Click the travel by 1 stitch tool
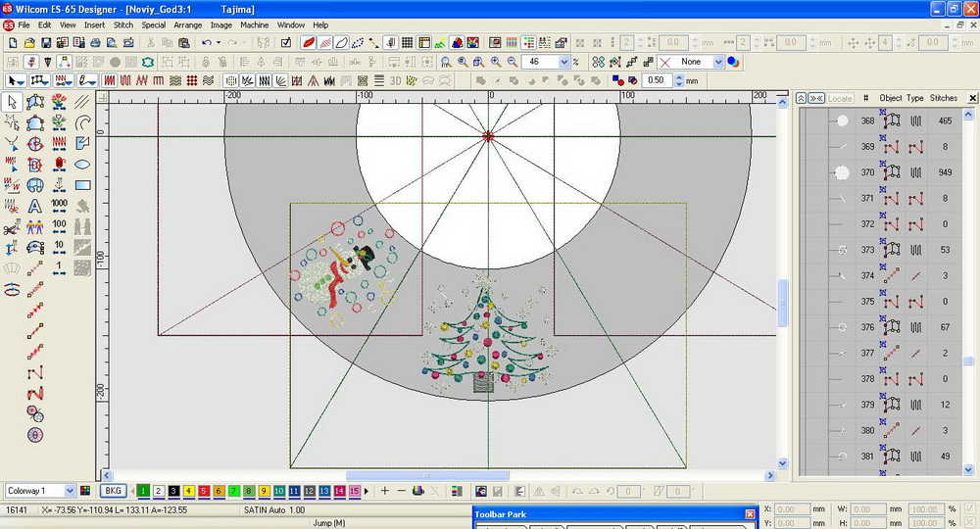Image resolution: width=980 pixels, height=529 pixels. click(59, 268)
